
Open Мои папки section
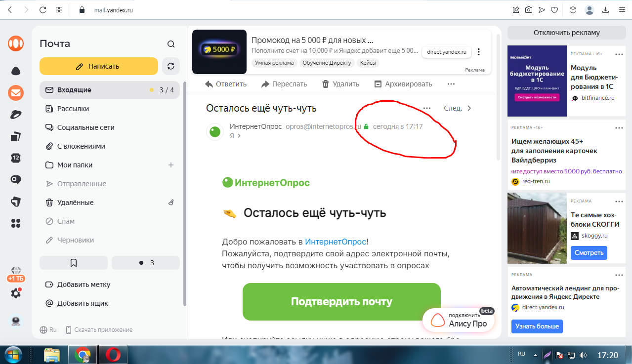[x=110, y=165]
